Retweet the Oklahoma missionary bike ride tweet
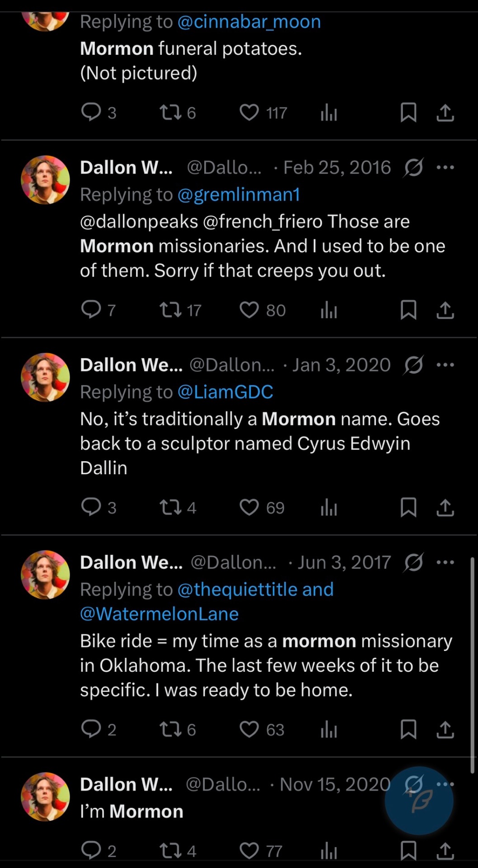The width and height of the screenshot is (478, 868). [x=171, y=729]
